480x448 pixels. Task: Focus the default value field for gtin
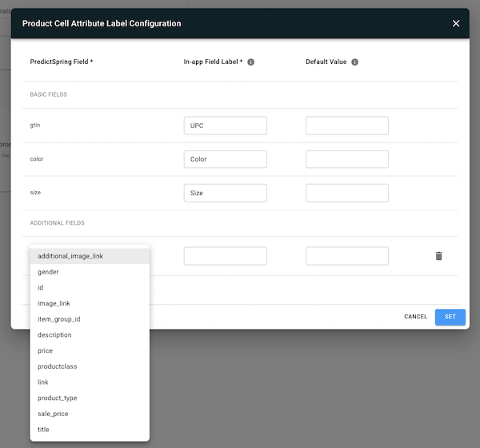347,126
